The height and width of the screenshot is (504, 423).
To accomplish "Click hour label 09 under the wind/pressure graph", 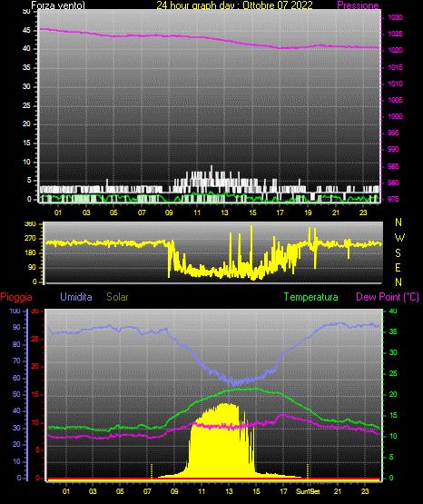I will click(169, 212).
